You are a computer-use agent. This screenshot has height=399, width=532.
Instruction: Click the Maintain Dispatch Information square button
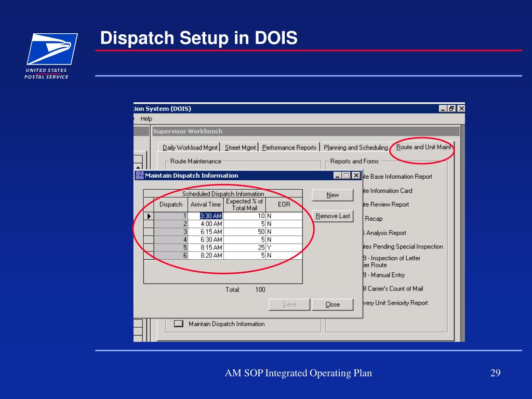pos(179,324)
